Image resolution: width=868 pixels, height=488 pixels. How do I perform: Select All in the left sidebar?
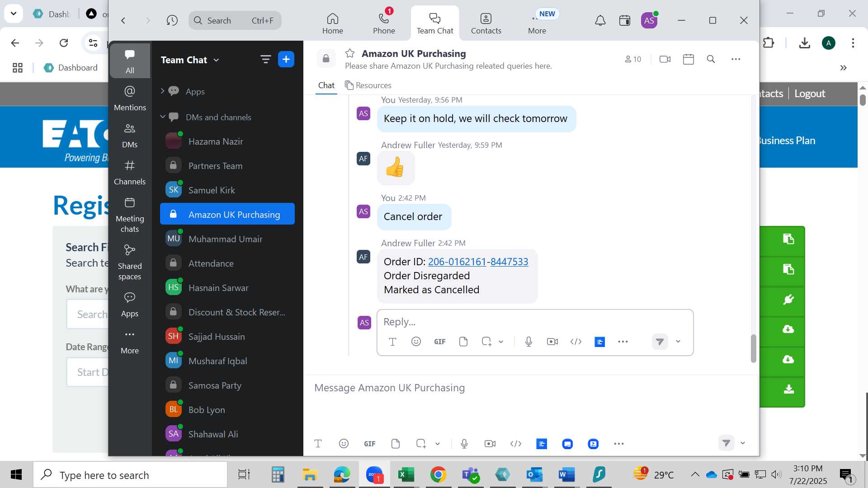coord(130,61)
